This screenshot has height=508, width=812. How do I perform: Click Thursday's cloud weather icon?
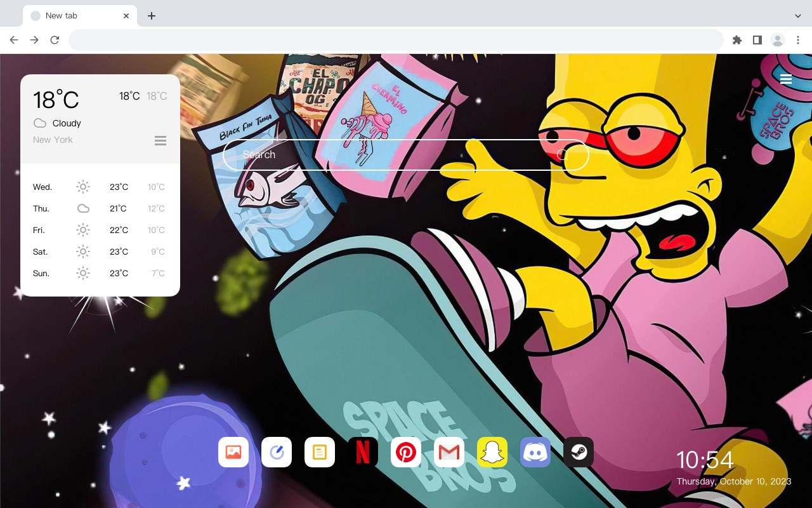click(x=83, y=208)
